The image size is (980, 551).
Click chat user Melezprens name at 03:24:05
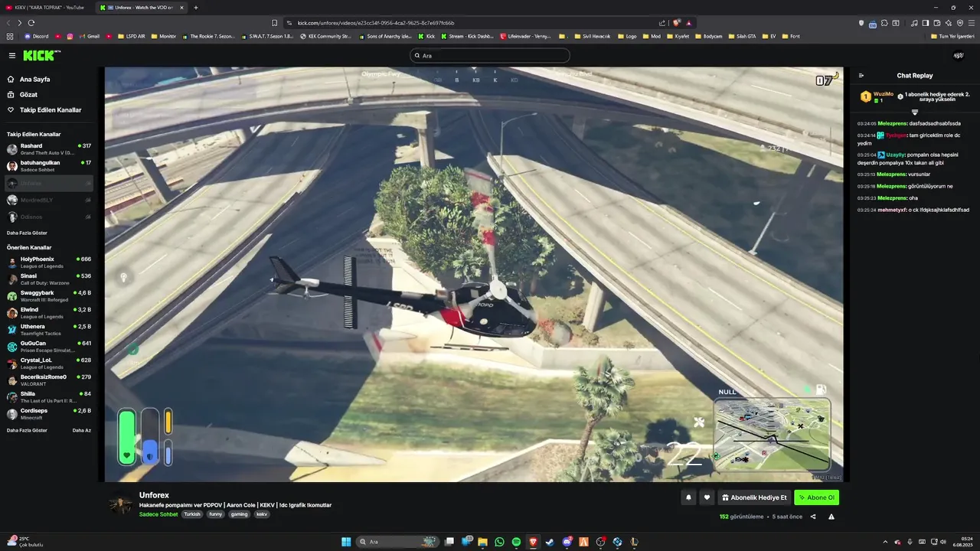(x=892, y=123)
